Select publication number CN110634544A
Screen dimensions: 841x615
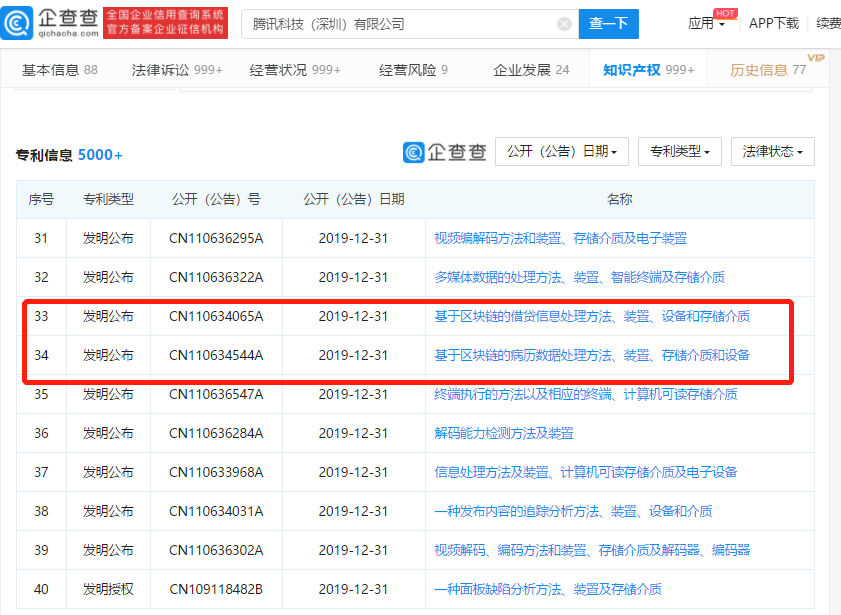(216, 355)
